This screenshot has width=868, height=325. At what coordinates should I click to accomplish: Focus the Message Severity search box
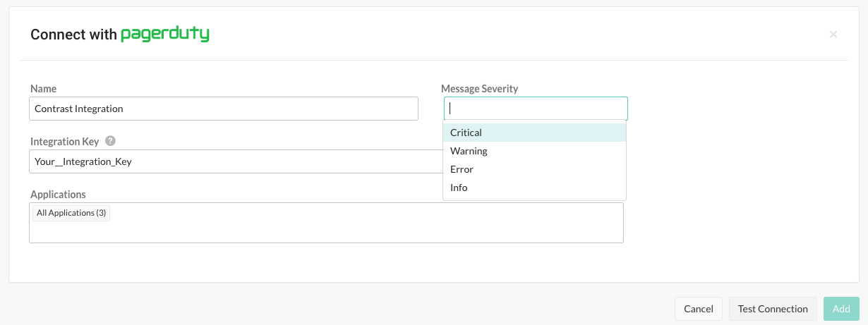[x=536, y=109]
